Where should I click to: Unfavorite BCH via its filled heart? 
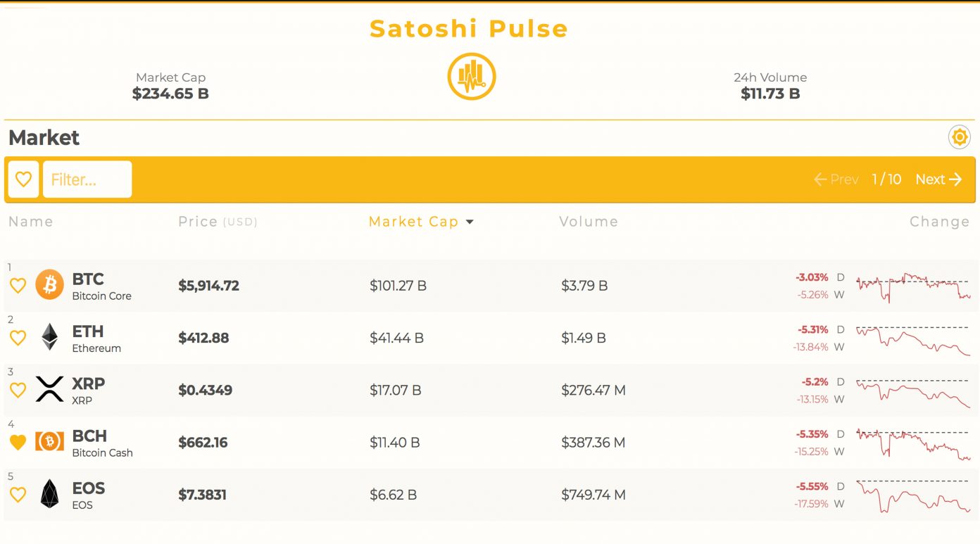tap(18, 443)
